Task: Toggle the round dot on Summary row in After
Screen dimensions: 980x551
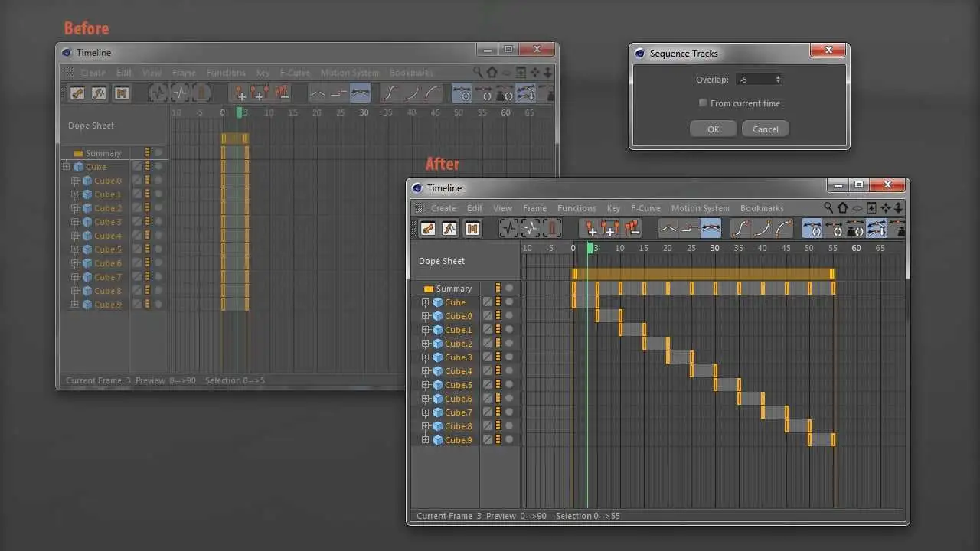Action: (509, 289)
